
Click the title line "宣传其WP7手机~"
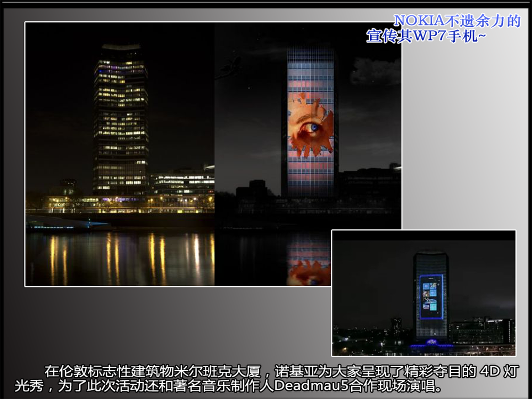coord(426,36)
